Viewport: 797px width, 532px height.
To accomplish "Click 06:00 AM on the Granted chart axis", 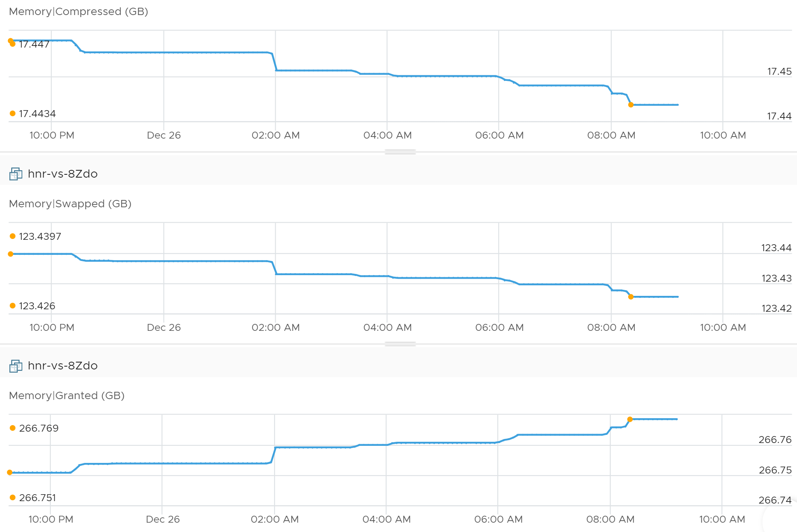I will (x=499, y=519).
